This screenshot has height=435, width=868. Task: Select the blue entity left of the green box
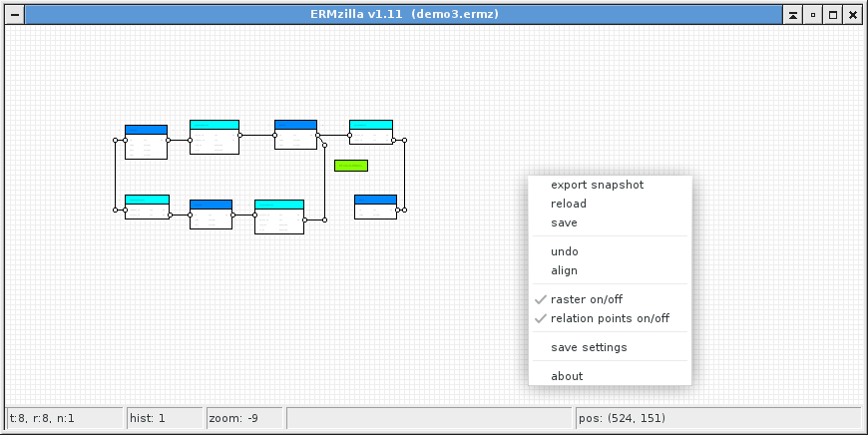[x=295, y=135]
